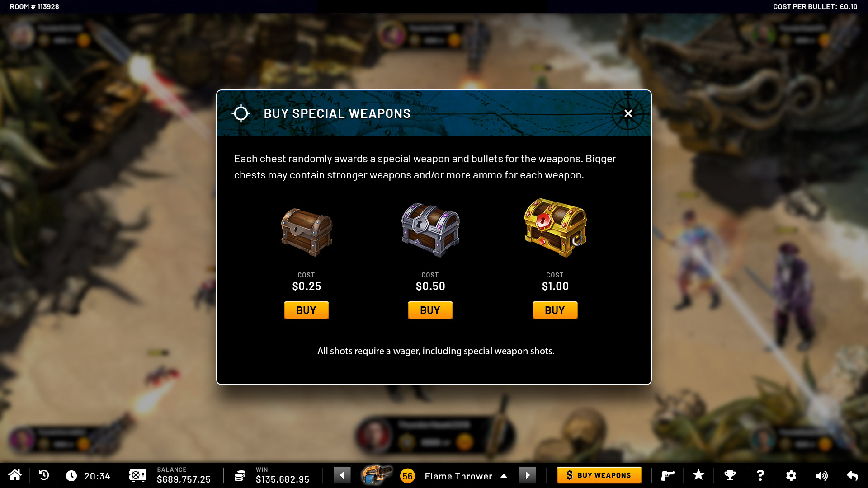Click the BUY WEAPONS button
The image size is (868, 488).
tap(599, 475)
